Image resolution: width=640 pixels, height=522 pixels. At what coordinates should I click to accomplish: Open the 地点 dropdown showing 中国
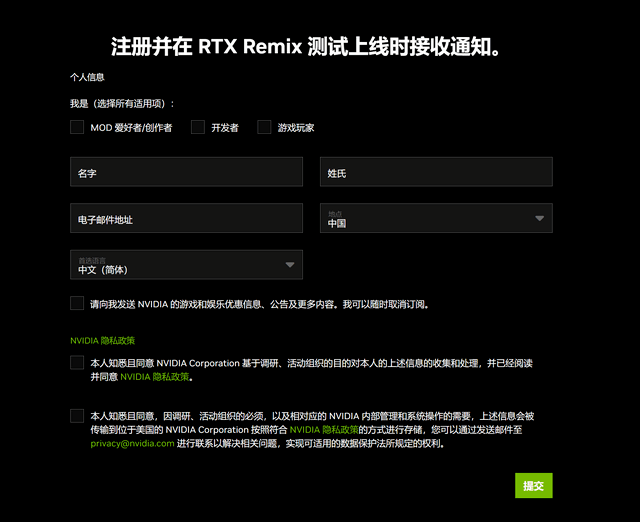click(x=436, y=218)
